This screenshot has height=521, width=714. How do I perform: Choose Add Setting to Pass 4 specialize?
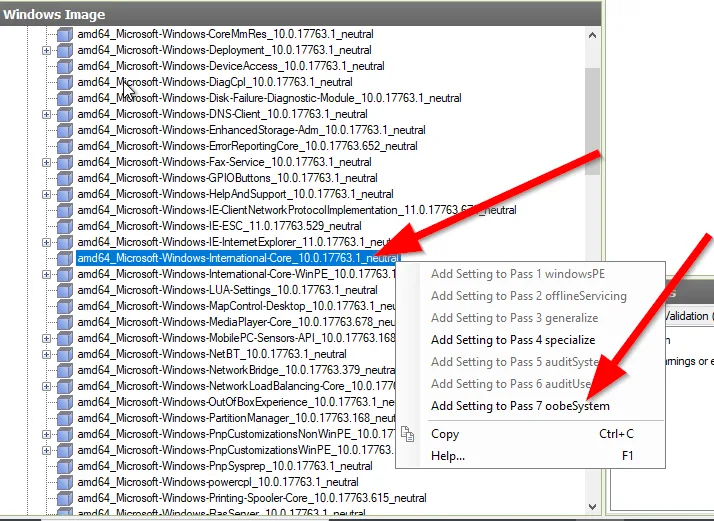pos(513,340)
